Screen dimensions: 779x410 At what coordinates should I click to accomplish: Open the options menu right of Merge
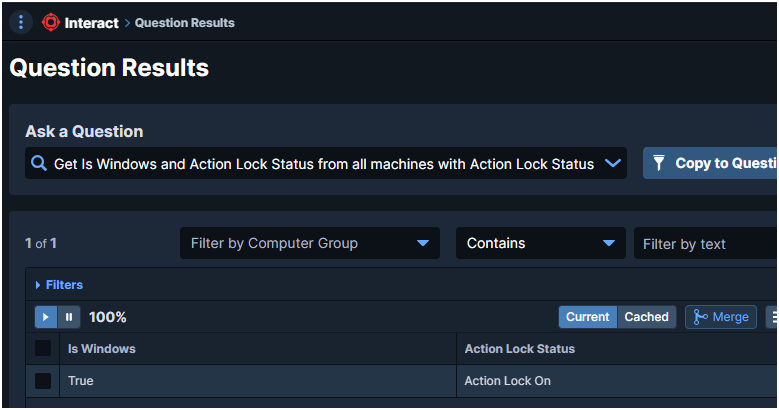coord(773,317)
